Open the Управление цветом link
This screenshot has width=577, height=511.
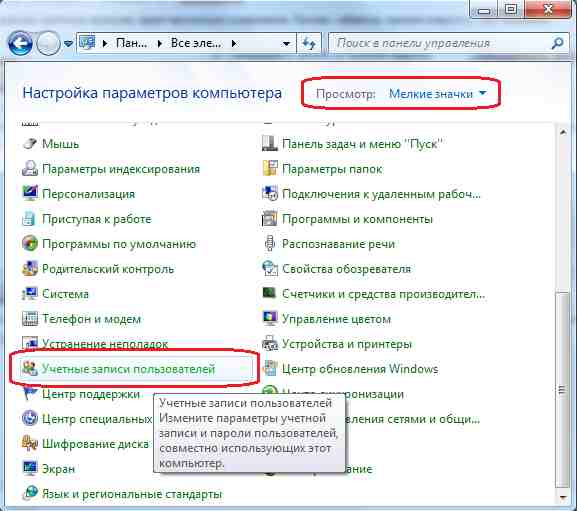pyautogui.click(x=336, y=319)
